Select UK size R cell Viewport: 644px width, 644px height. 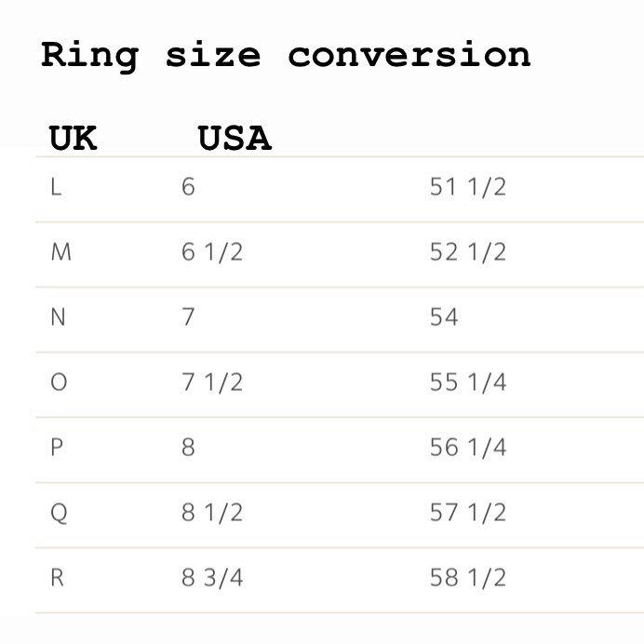57,578
